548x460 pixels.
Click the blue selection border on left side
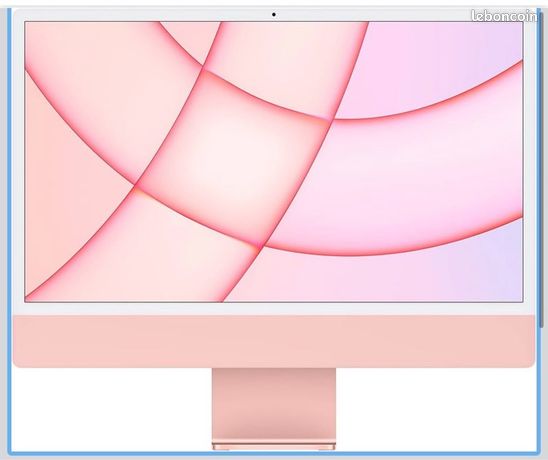pyautogui.click(x=9, y=231)
